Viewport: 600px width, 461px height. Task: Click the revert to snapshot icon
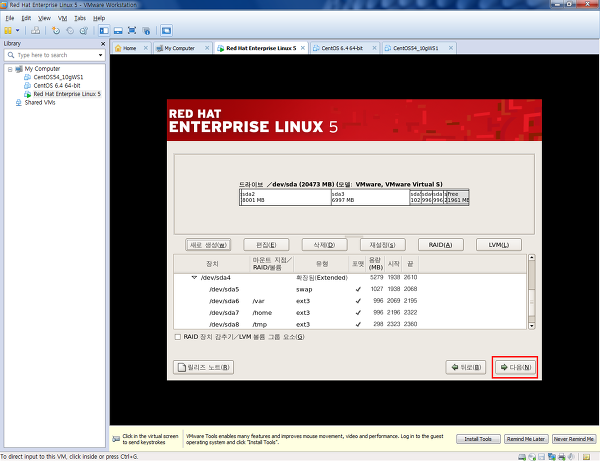[70, 31]
